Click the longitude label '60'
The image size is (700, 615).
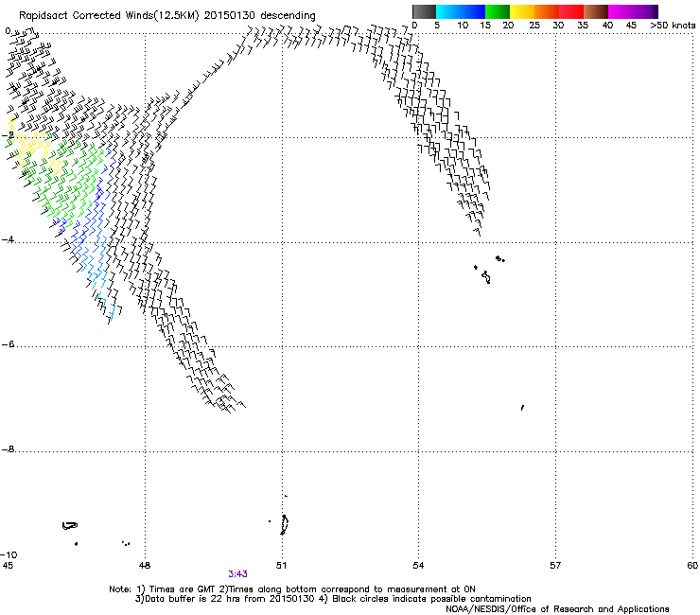[692, 566]
